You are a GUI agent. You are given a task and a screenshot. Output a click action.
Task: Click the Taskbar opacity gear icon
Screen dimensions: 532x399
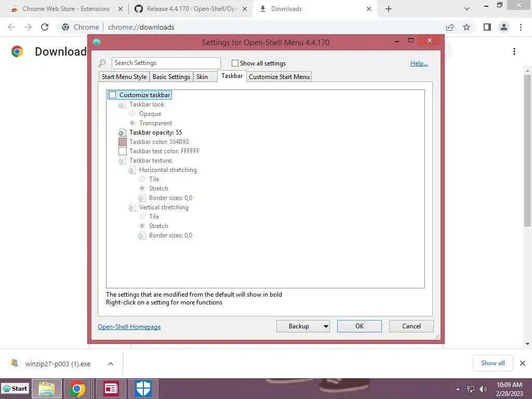pyautogui.click(x=122, y=132)
